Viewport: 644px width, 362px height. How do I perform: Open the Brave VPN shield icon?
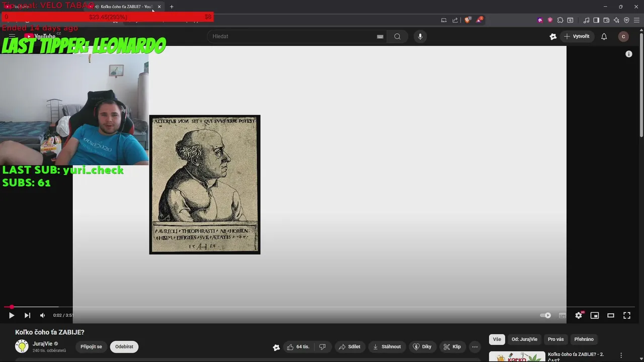click(626, 20)
